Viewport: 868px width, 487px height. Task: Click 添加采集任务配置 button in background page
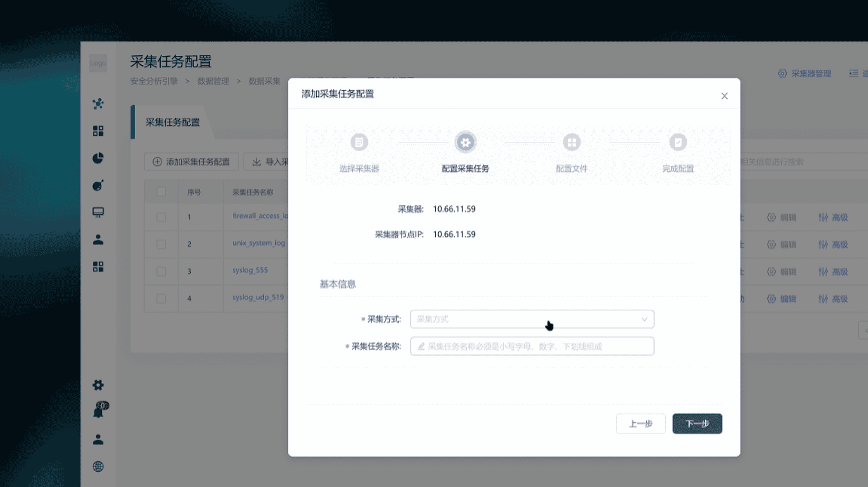pos(191,162)
